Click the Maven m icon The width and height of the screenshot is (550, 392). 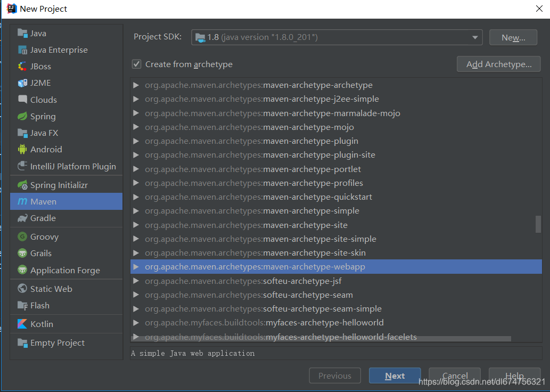tap(22, 201)
